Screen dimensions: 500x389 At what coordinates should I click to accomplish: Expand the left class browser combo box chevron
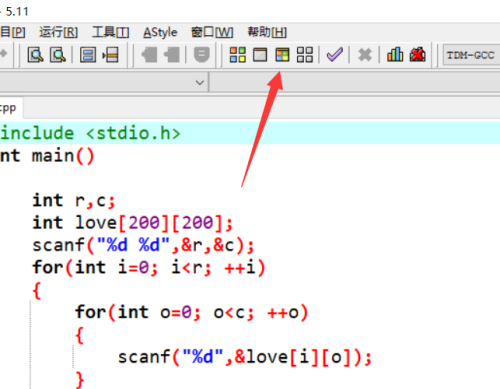200,82
